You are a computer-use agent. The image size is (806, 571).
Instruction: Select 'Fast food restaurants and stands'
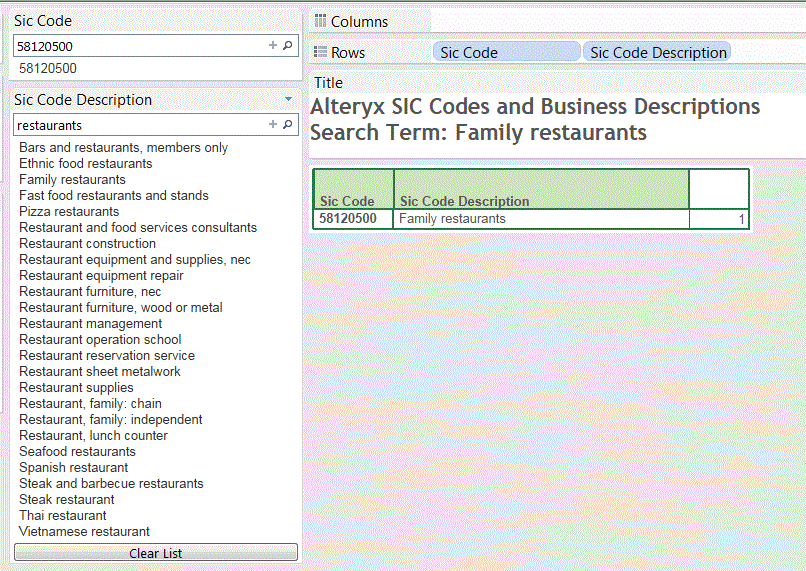tap(114, 195)
